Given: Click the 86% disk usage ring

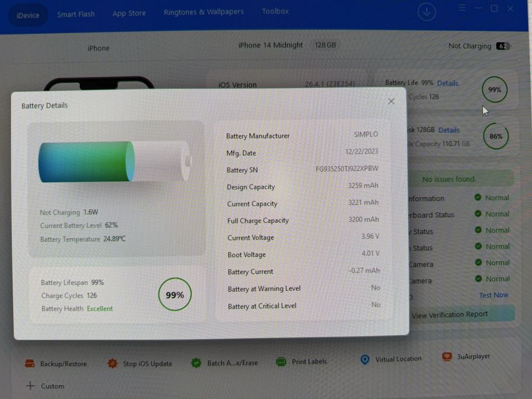Looking at the screenshot, I should click(496, 136).
